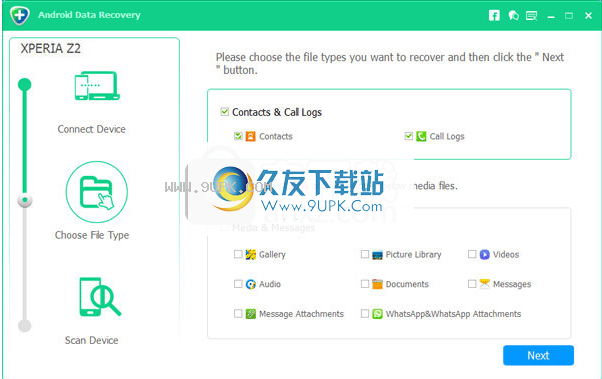Click the Call Logs green phone icon
The width and height of the screenshot is (602, 379).
point(421,136)
